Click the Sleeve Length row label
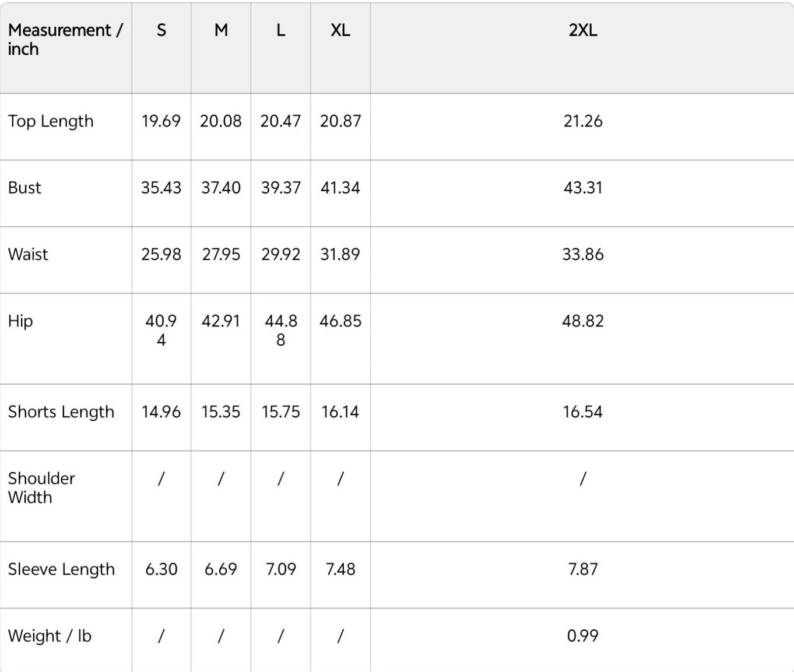This screenshot has width=794, height=672. [x=61, y=569]
